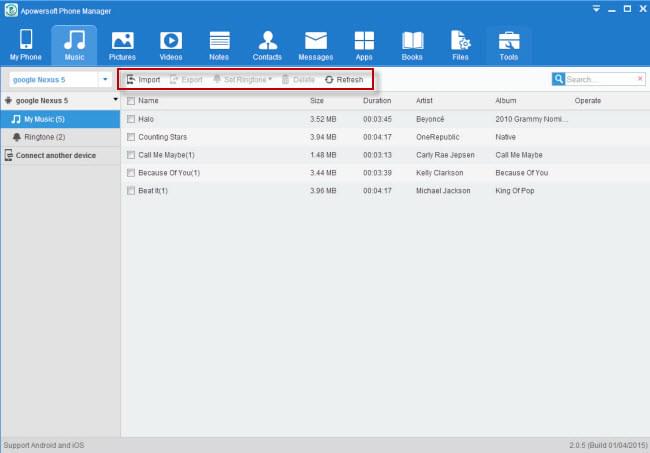This screenshot has width=650, height=453.
Task: Check the Beat It(1) checkbox
Action: (131, 191)
